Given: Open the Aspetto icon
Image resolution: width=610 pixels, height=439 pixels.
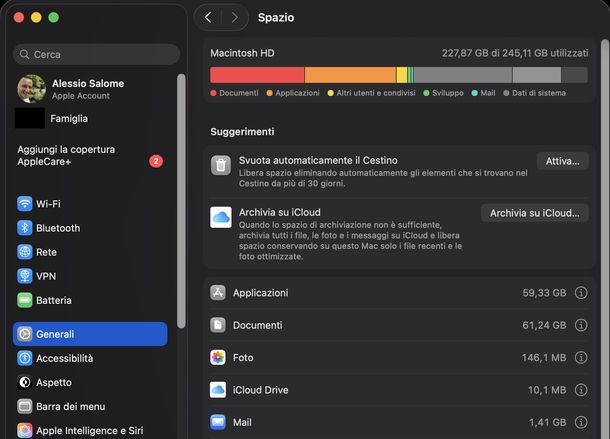Looking at the screenshot, I should tap(25, 382).
